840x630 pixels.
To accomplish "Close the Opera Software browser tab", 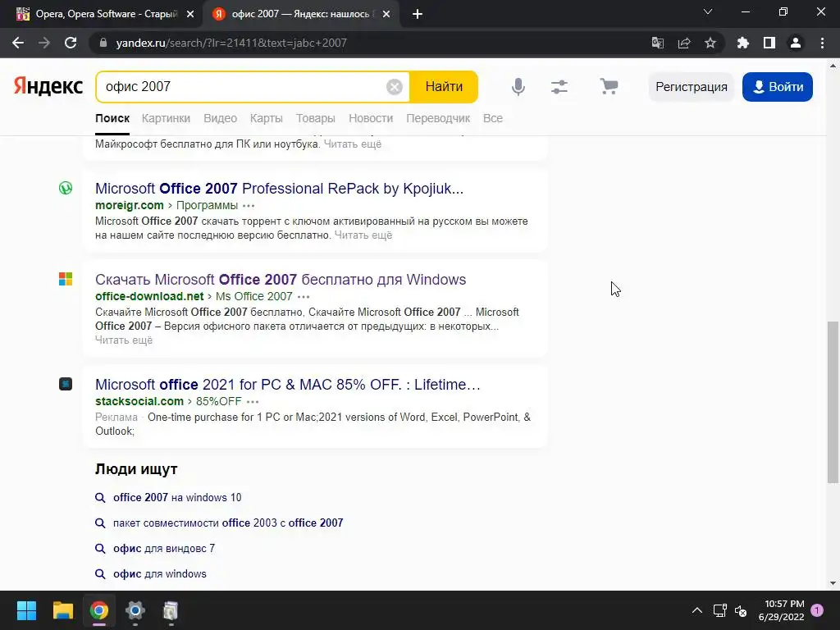I will coord(190,15).
